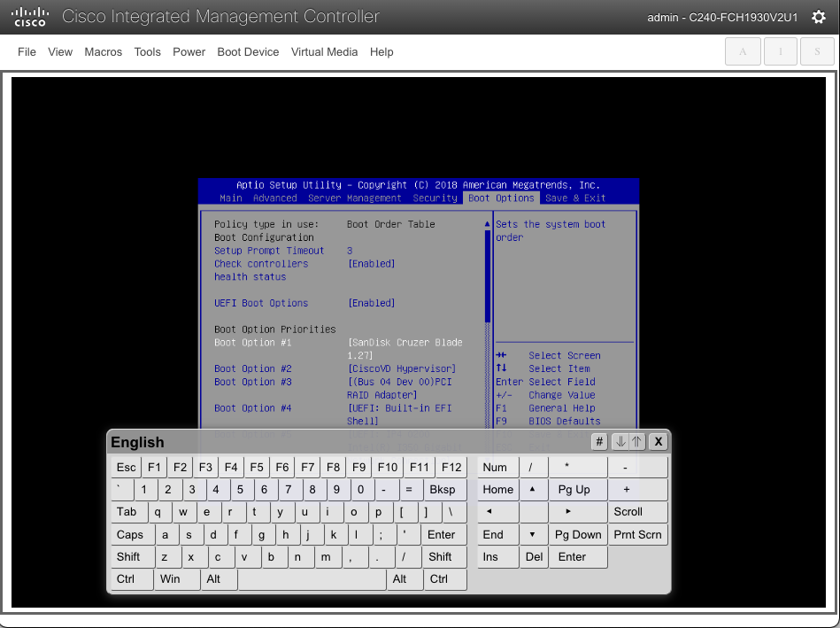This screenshot has height=628, width=840.
Task: Open the File menu
Action: 27,52
